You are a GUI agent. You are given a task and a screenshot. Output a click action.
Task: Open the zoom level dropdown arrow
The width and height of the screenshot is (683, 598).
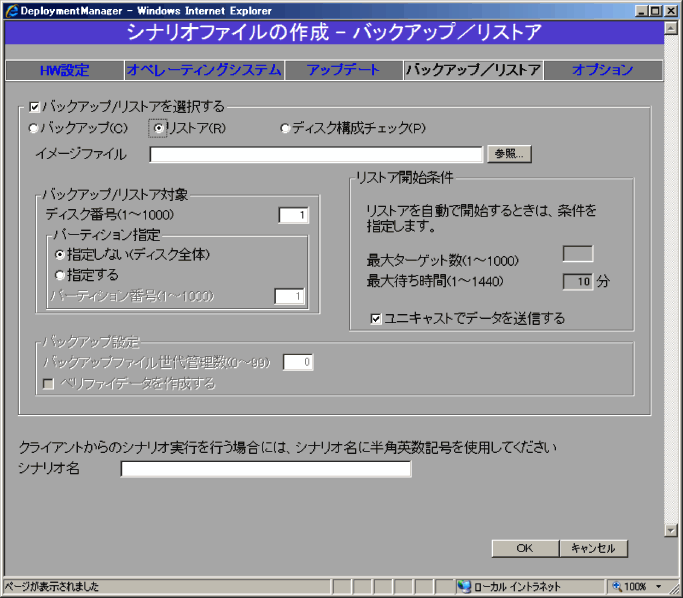point(659,587)
